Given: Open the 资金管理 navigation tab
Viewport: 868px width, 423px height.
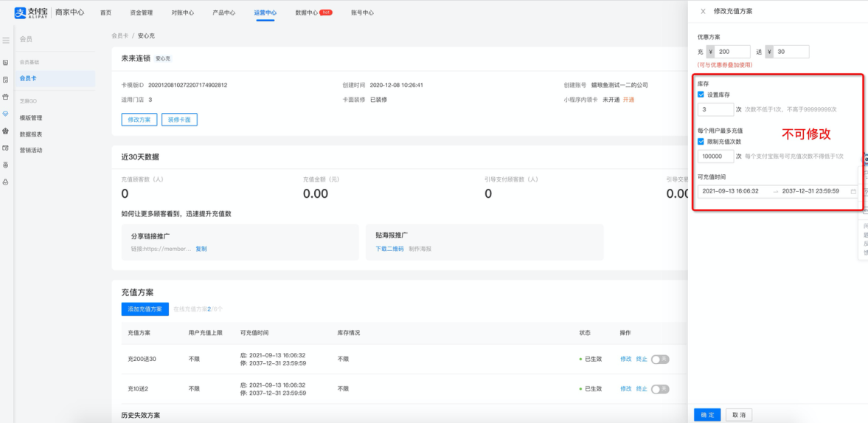Looking at the screenshot, I should tap(141, 13).
